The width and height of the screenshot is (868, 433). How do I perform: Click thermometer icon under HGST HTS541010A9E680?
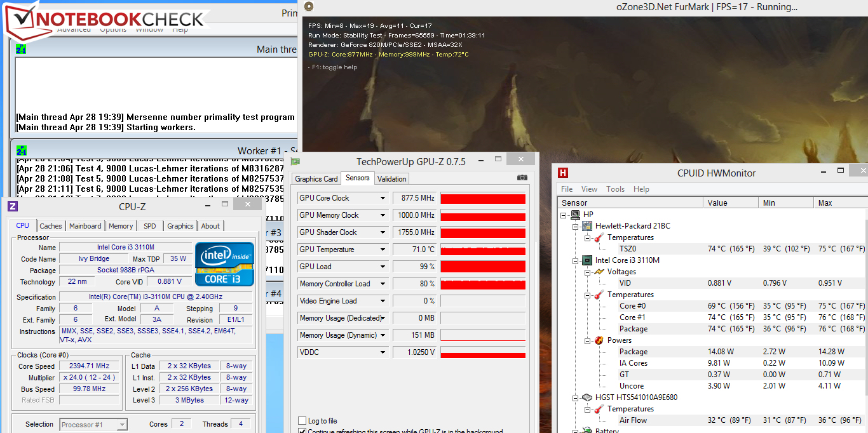coord(599,409)
